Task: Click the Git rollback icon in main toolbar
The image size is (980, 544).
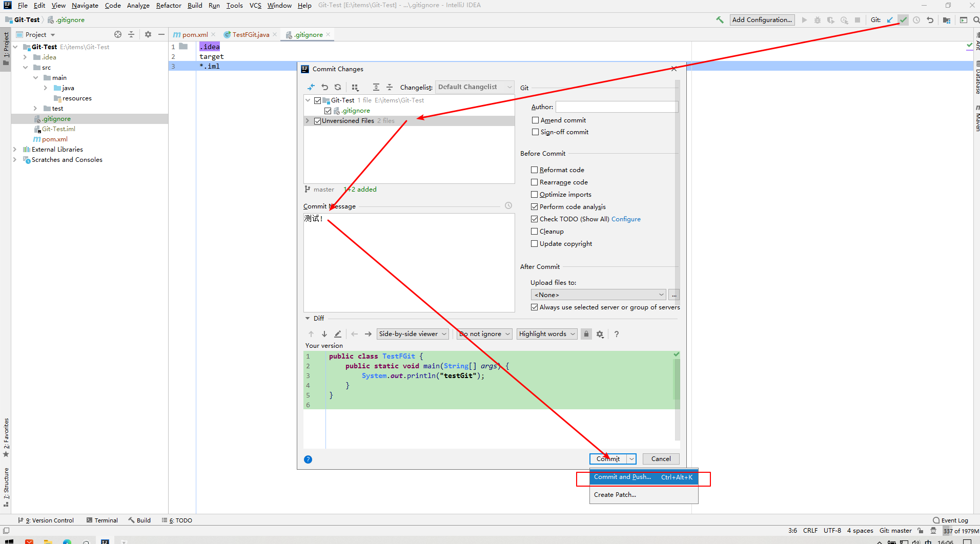Action: [x=930, y=20]
